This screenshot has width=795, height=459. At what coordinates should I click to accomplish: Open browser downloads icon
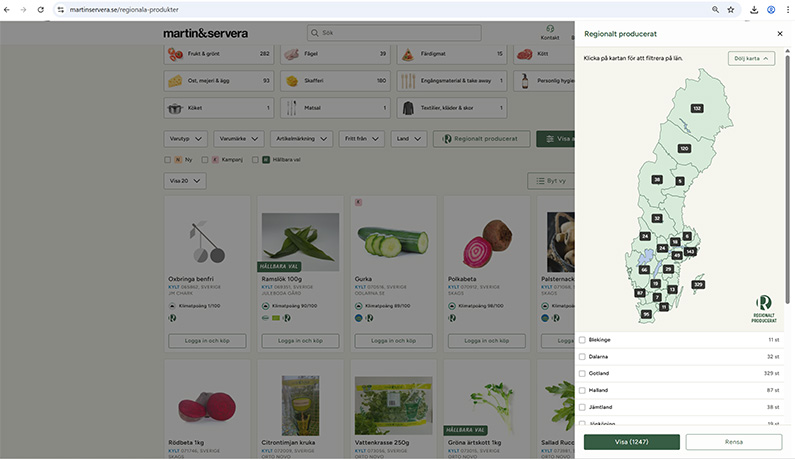(x=754, y=10)
